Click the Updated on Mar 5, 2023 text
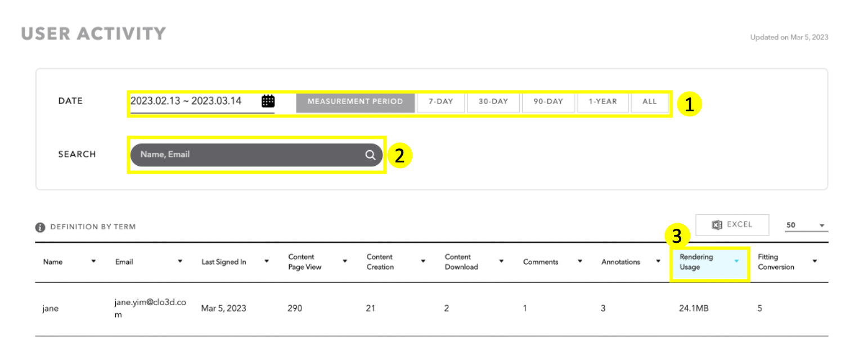This screenshot has height=344, width=868. [789, 38]
